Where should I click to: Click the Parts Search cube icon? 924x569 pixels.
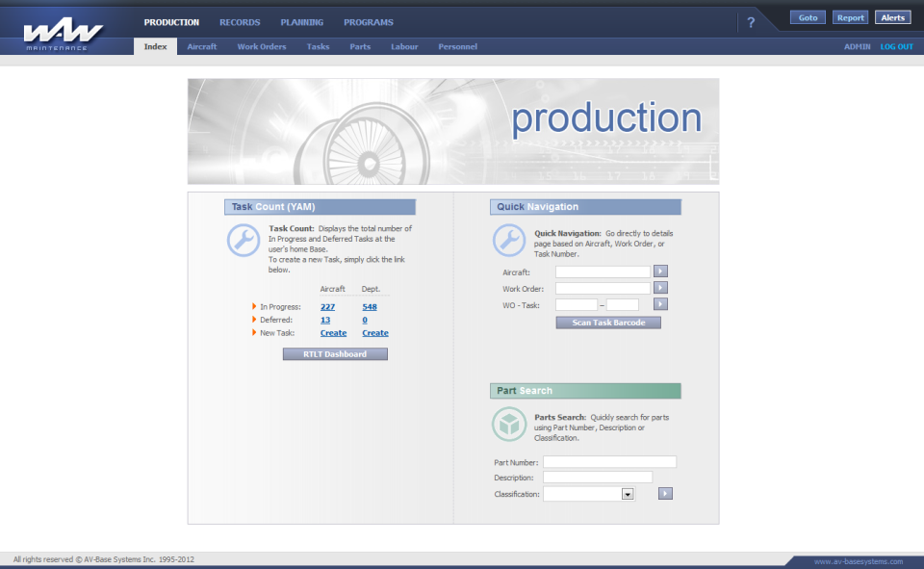[x=509, y=425]
